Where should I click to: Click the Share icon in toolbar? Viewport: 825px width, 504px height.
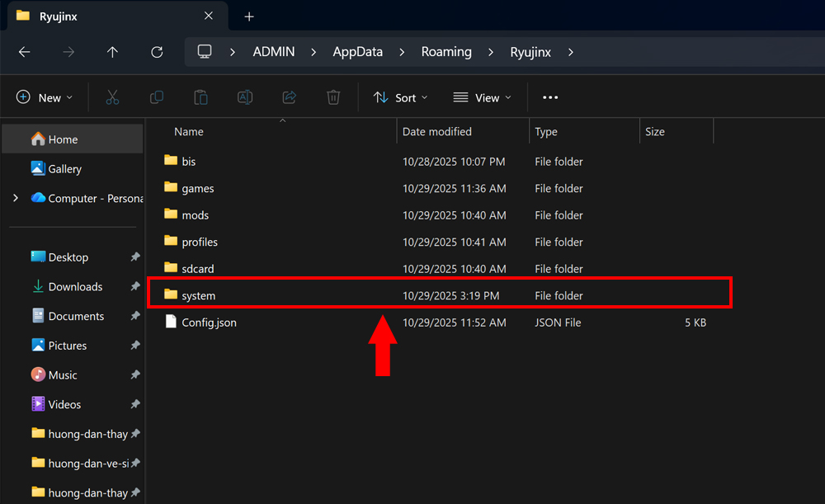[289, 97]
